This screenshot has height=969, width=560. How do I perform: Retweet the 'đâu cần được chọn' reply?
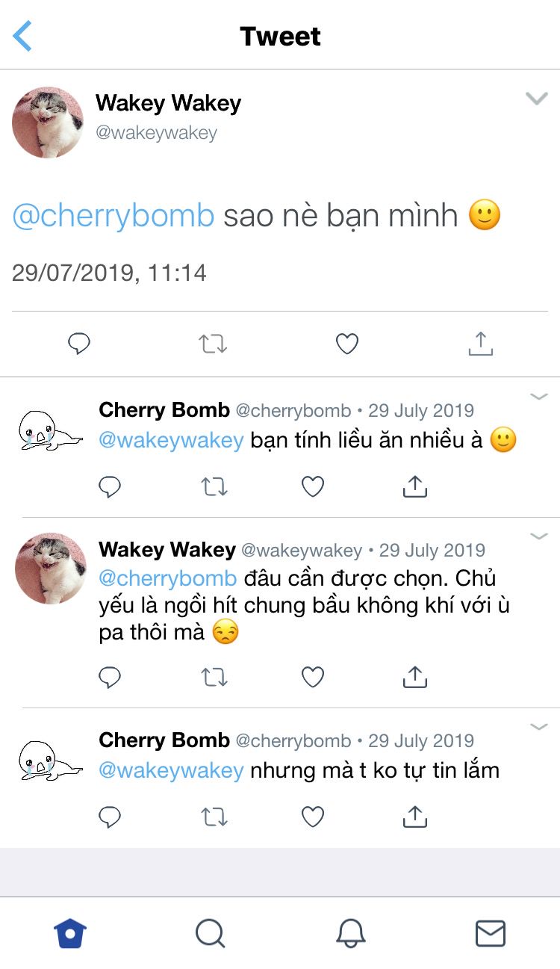214,678
